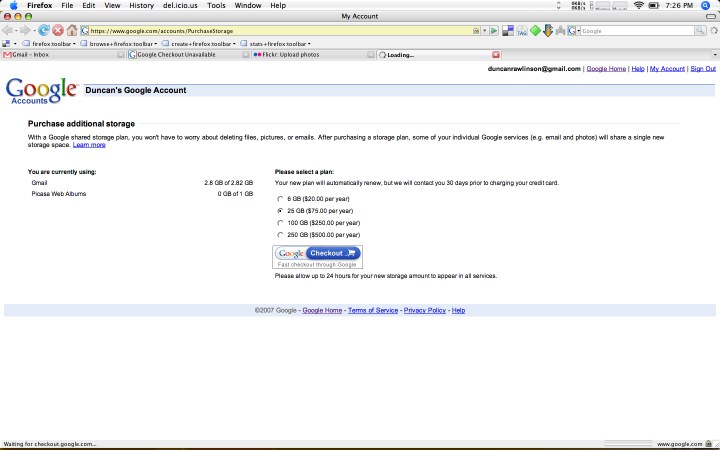Select the 6 GB ($20.00 per year) plan
This screenshot has width=720, height=450.
tap(280, 199)
